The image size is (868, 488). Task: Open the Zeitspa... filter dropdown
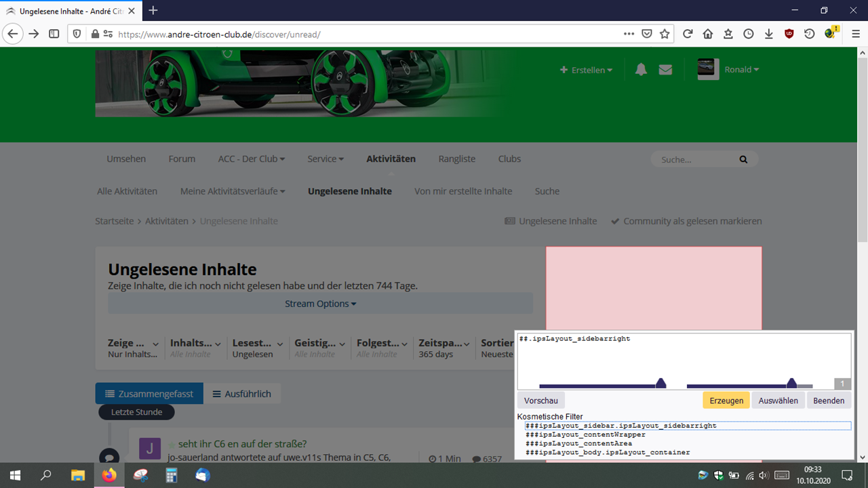tap(444, 348)
